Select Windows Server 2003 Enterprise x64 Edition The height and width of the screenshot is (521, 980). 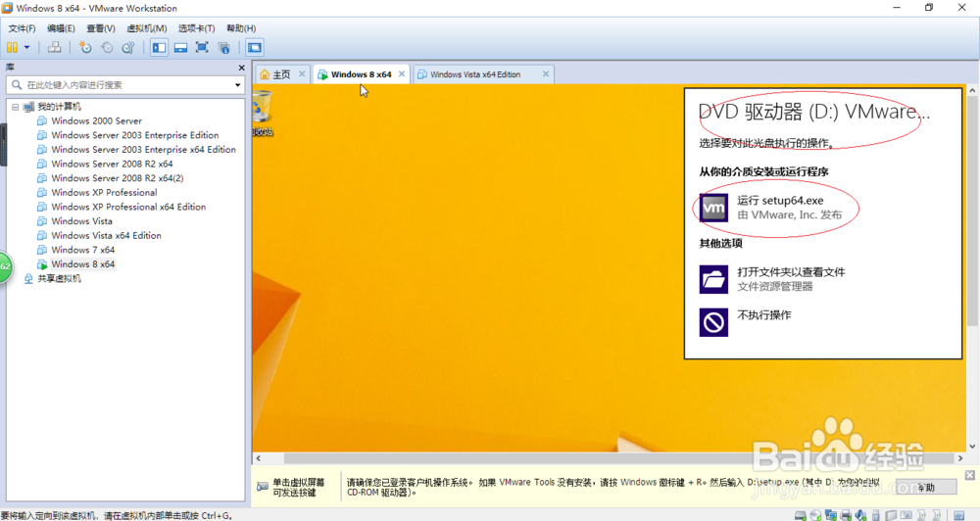coord(144,150)
